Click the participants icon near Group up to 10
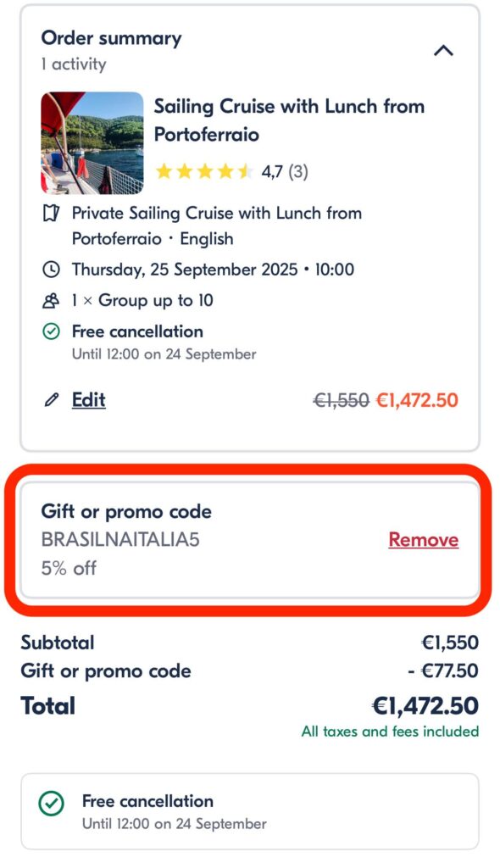500x868 pixels. click(x=51, y=300)
